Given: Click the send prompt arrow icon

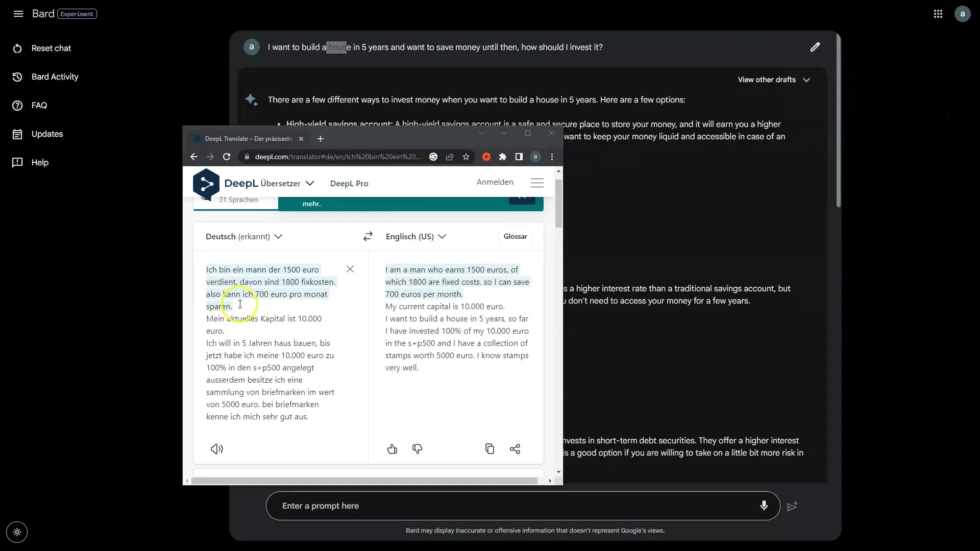Looking at the screenshot, I should click(792, 506).
